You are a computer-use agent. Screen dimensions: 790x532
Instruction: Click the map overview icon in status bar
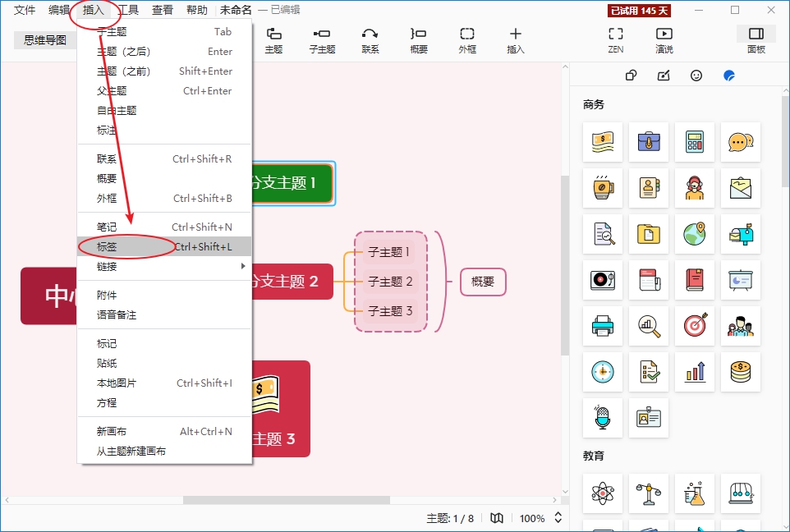coord(497,518)
